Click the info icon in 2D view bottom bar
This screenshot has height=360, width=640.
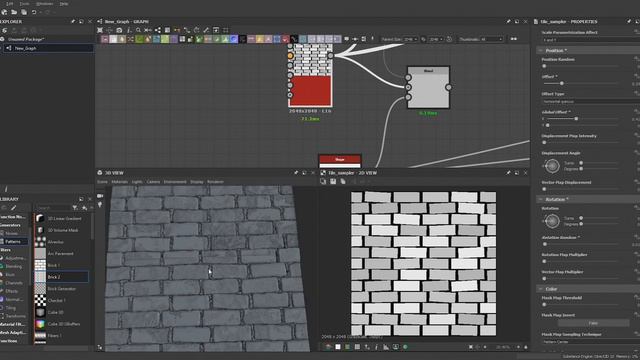pyautogui.click(x=376, y=347)
